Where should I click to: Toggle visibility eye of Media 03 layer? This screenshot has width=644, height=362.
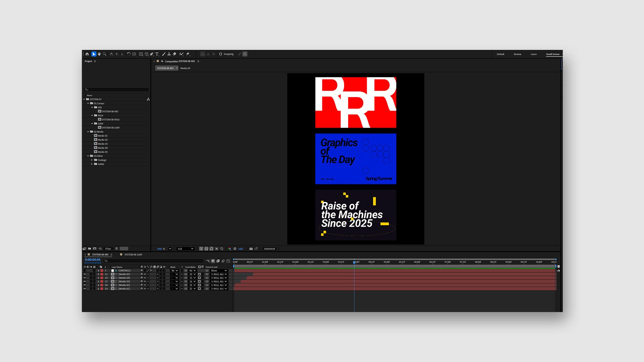(x=85, y=282)
